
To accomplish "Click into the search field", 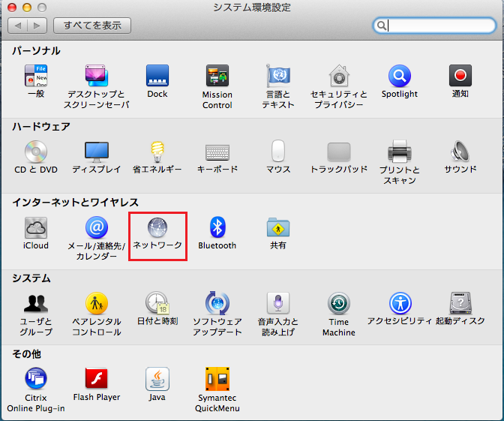I will click(439, 26).
